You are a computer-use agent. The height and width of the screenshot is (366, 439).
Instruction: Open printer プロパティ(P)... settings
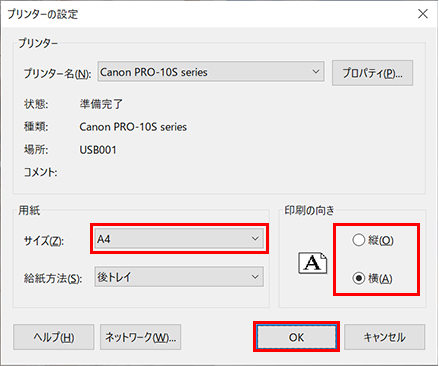tap(372, 73)
